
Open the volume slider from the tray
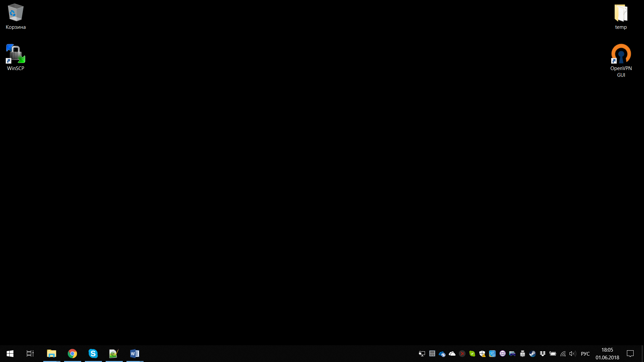click(x=572, y=354)
